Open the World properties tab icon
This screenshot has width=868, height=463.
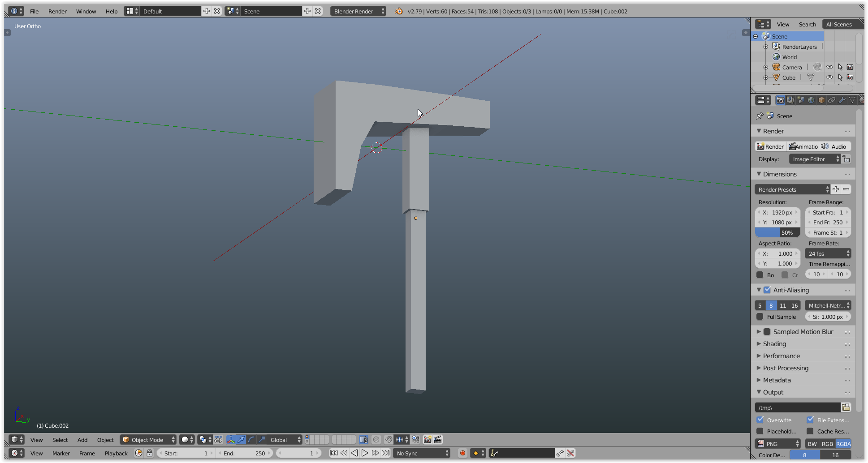[x=811, y=100]
